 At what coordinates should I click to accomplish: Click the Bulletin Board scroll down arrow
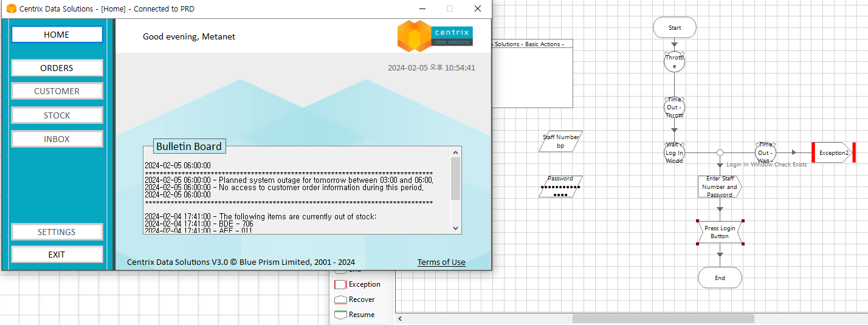pos(455,228)
